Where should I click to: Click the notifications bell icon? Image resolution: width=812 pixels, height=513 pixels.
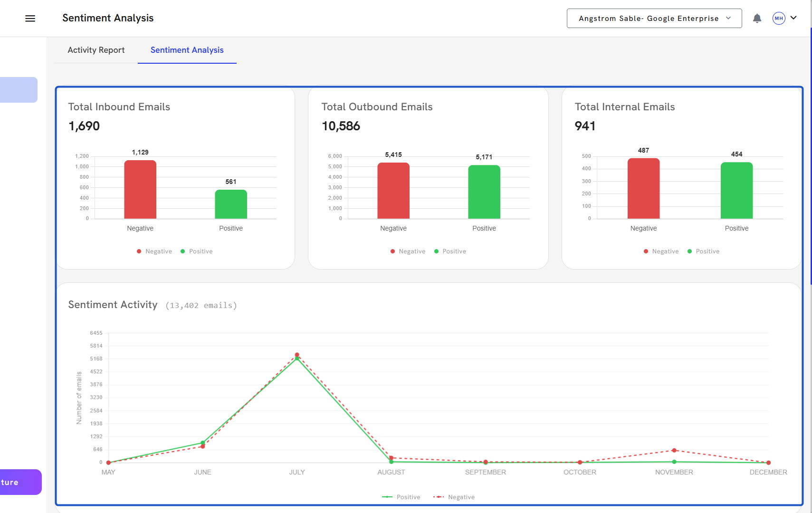click(x=757, y=19)
